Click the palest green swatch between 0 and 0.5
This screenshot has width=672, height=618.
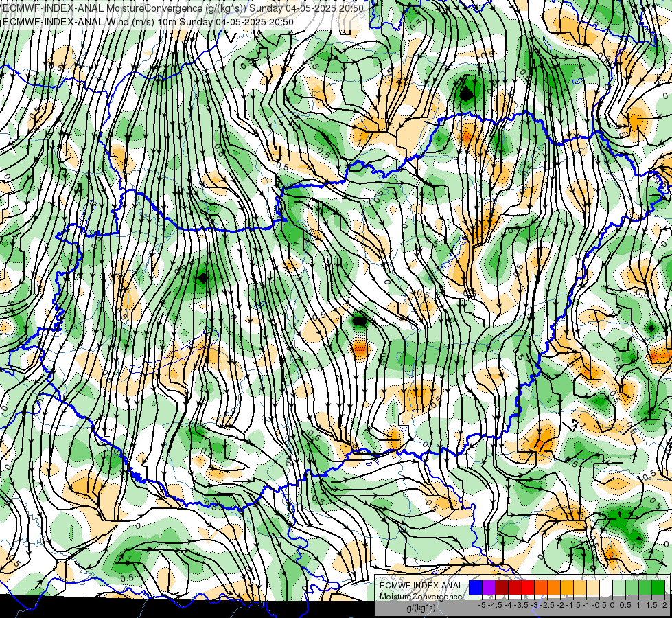tap(619, 587)
